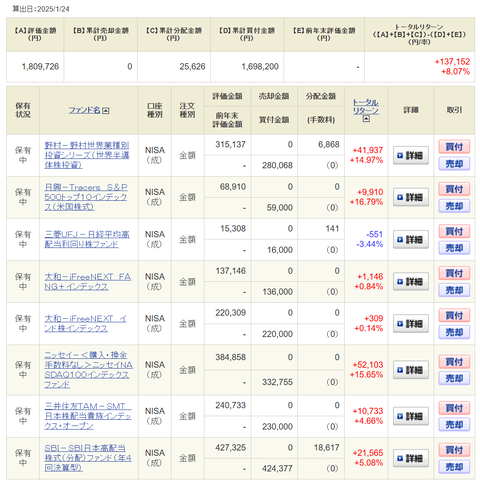
Task: Sort by fund name using ファンド名 header
Action: tap(84, 110)
